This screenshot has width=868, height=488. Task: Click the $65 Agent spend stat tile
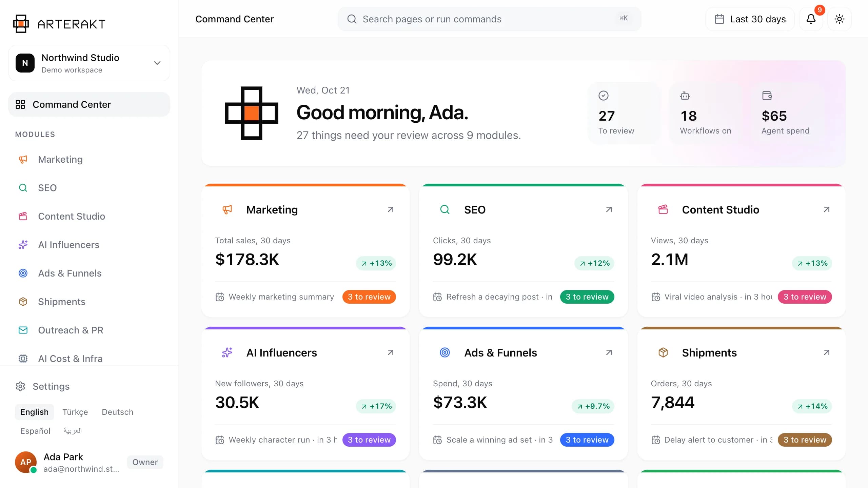(787, 113)
